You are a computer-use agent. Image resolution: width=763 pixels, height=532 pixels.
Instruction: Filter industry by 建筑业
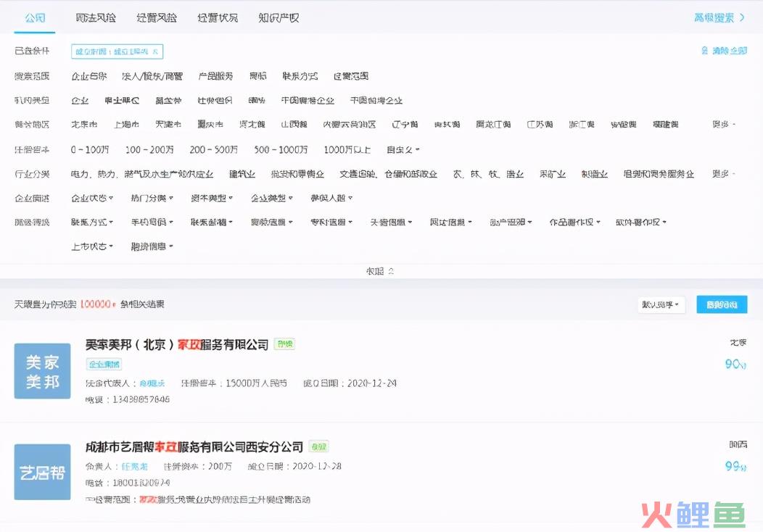(242, 174)
